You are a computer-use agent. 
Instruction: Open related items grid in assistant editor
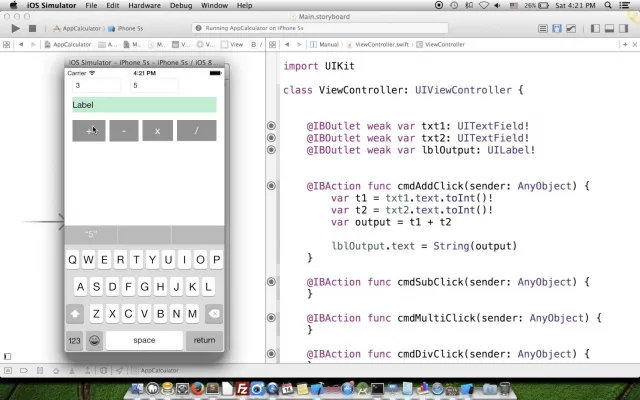click(x=273, y=44)
